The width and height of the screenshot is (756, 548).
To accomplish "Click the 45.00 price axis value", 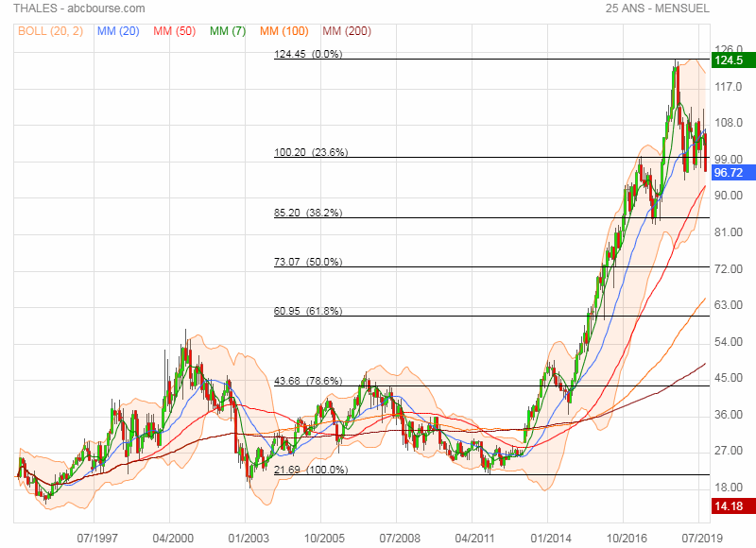I will click(728, 378).
